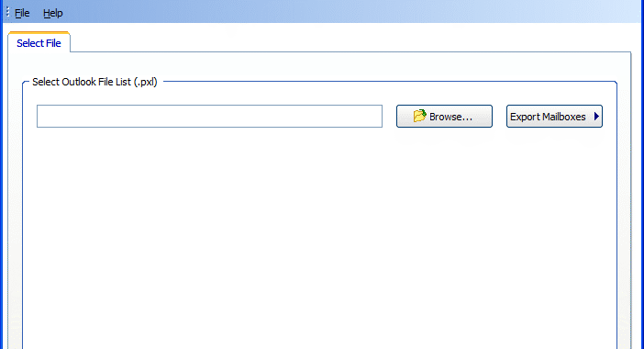Click the folder icon on Browse button
The height and width of the screenshot is (349, 644).
click(420, 116)
